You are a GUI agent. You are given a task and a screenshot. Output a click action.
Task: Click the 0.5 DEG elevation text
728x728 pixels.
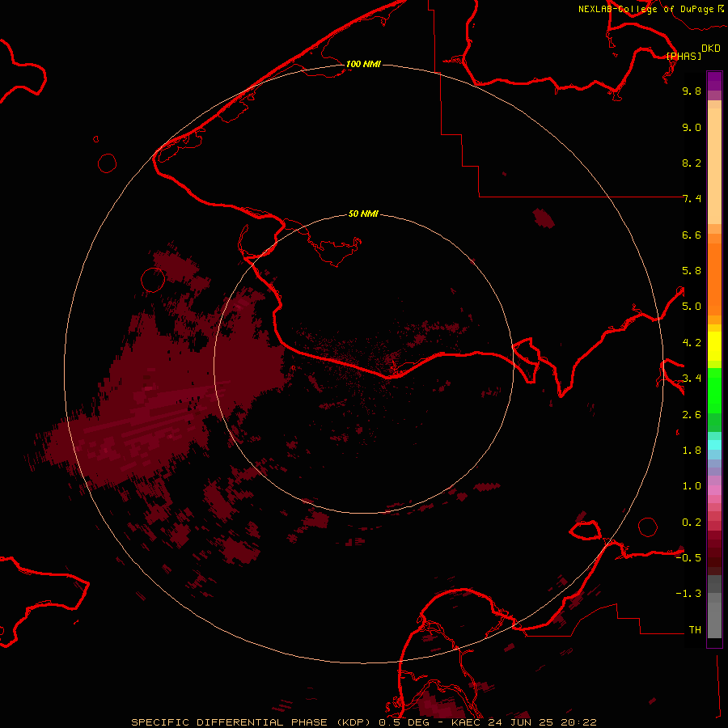click(x=404, y=722)
